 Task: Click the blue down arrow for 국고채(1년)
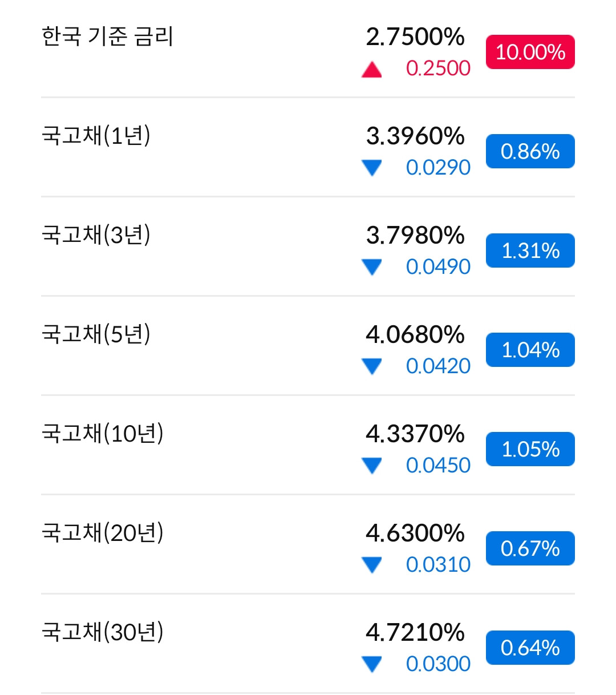[x=372, y=168]
